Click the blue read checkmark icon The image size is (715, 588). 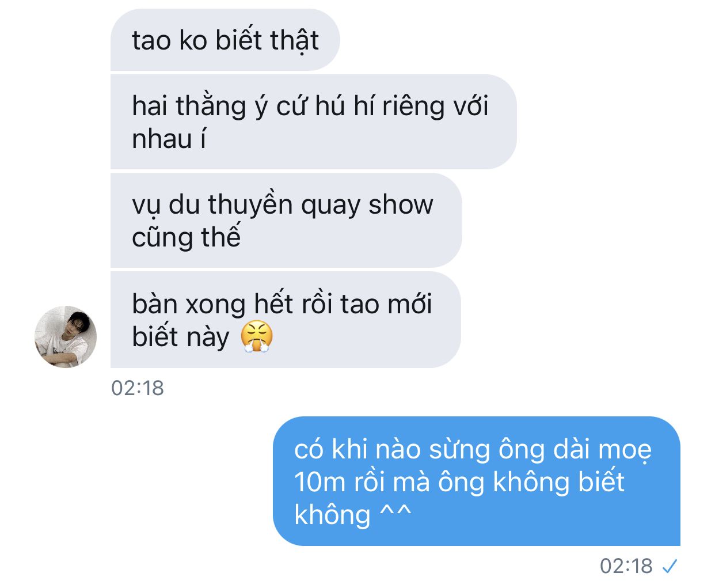670,567
